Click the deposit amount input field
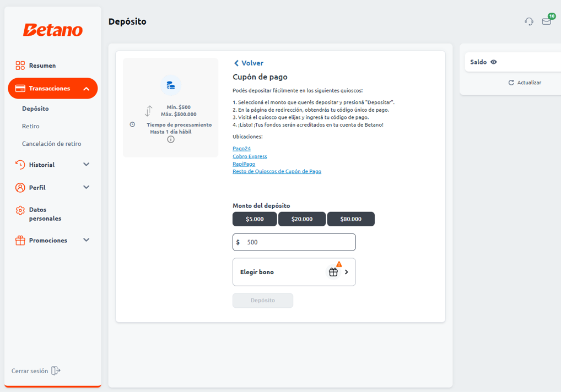 click(298, 242)
